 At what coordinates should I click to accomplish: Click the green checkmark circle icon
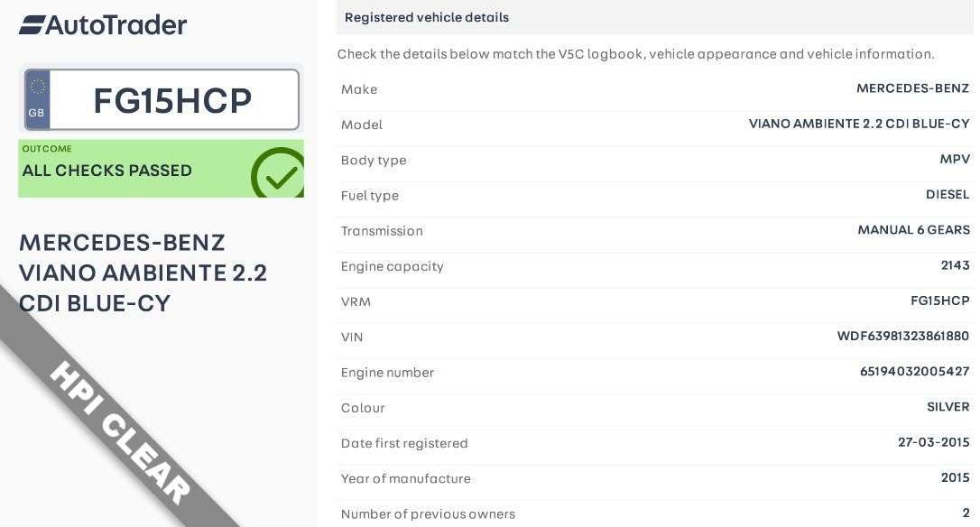coord(278,174)
